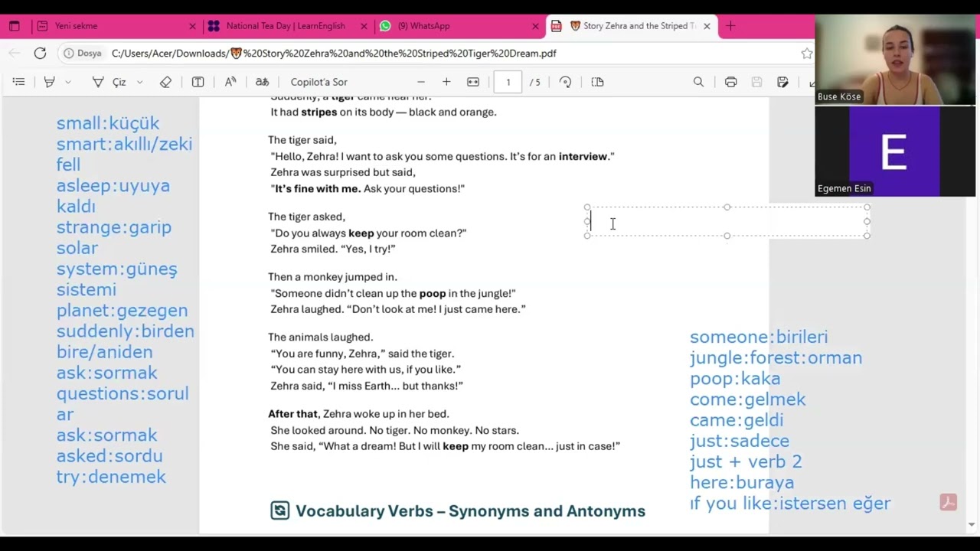Activate the read aloud icon

tap(230, 82)
